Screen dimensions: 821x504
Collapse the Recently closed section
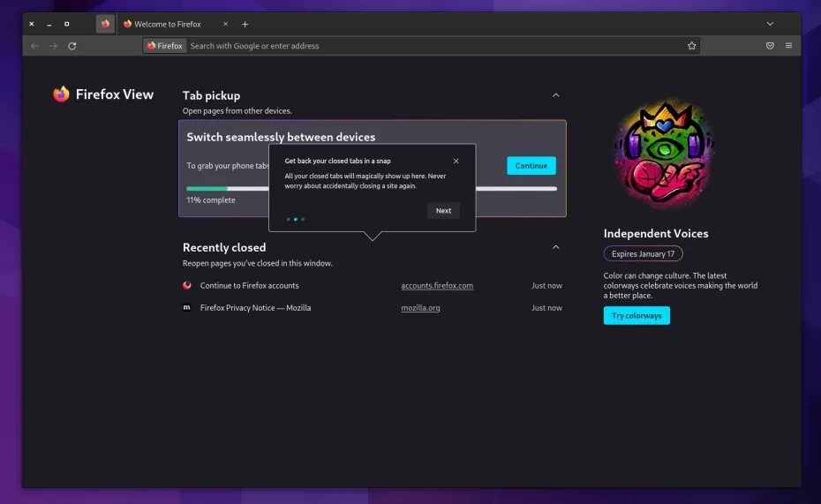click(x=556, y=247)
